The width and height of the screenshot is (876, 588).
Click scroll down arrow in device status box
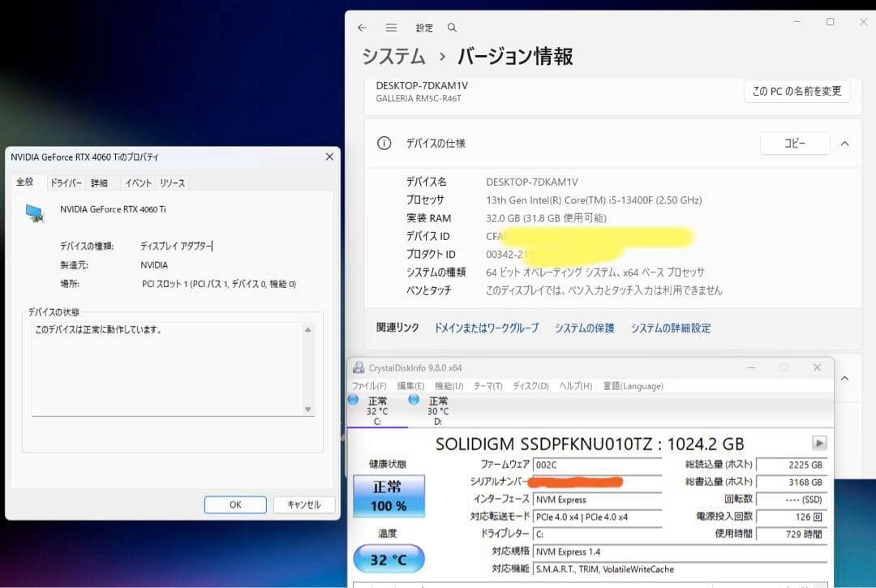tap(308, 410)
